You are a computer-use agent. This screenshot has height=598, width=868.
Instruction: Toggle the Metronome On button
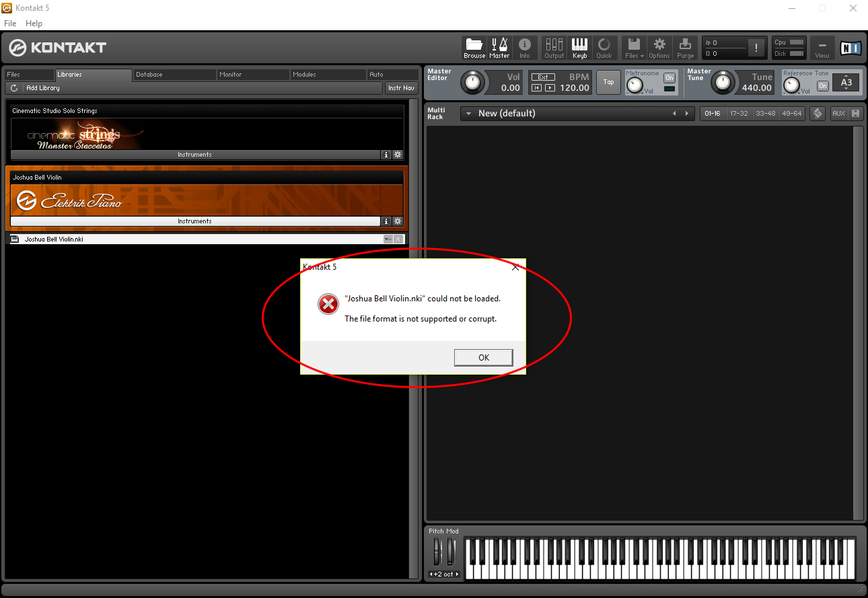tap(669, 78)
